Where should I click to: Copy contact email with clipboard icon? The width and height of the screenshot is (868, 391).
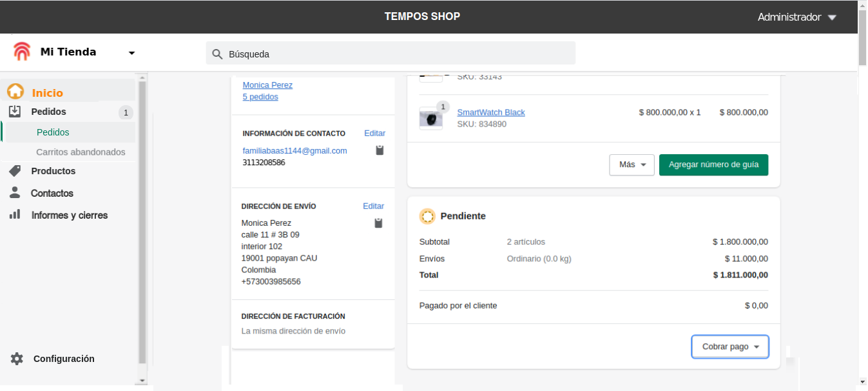pyautogui.click(x=380, y=150)
